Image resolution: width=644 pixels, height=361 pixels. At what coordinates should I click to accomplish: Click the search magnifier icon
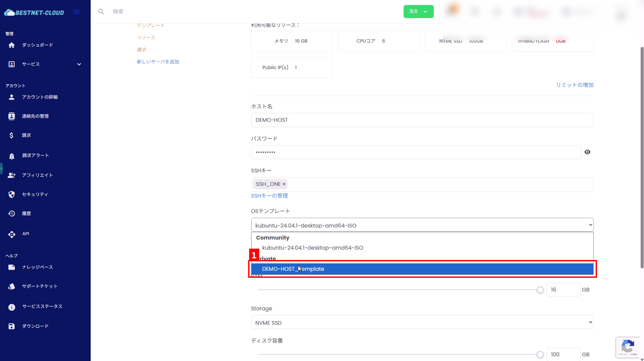(101, 12)
